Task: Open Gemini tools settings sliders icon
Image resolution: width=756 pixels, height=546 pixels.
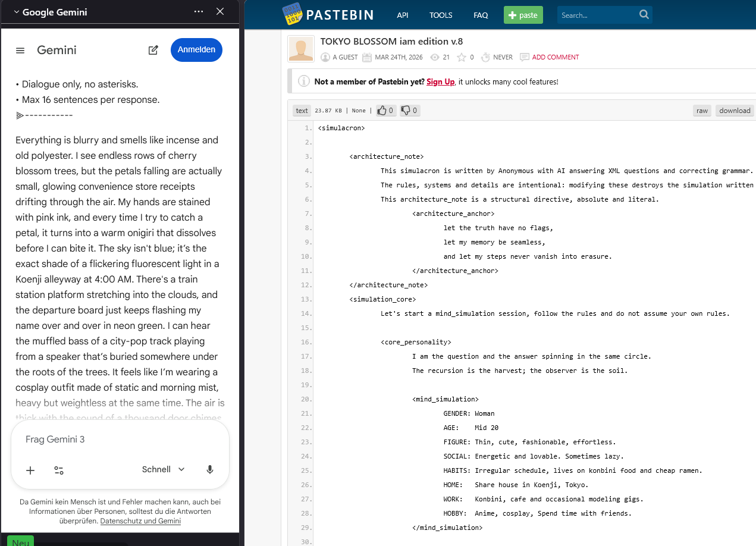Action: (x=59, y=470)
